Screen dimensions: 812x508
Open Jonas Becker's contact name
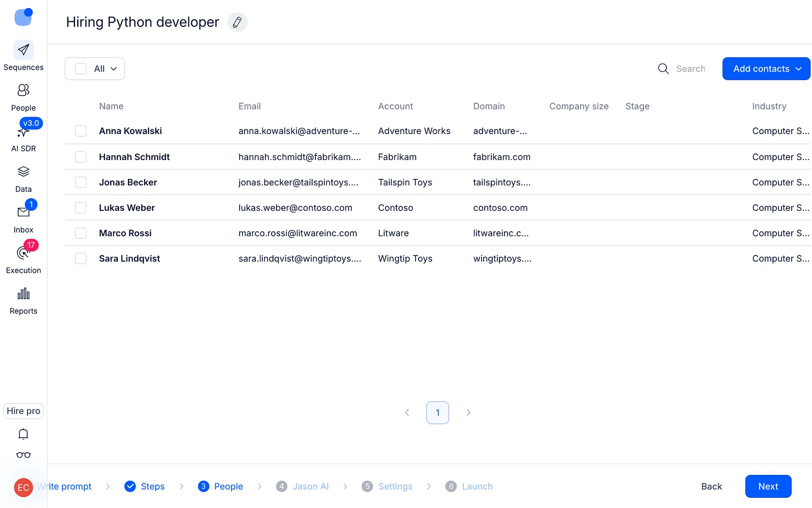tap(128, 182)
